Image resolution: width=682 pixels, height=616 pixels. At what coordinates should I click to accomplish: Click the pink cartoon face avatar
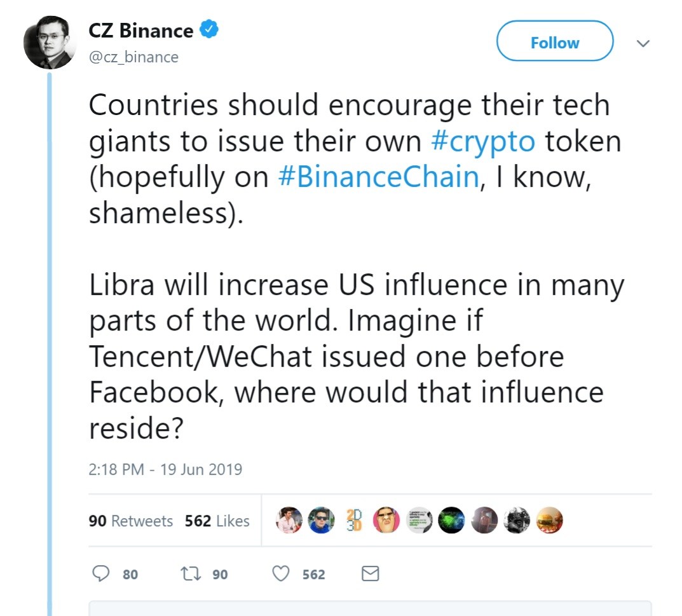pos(386,520)
